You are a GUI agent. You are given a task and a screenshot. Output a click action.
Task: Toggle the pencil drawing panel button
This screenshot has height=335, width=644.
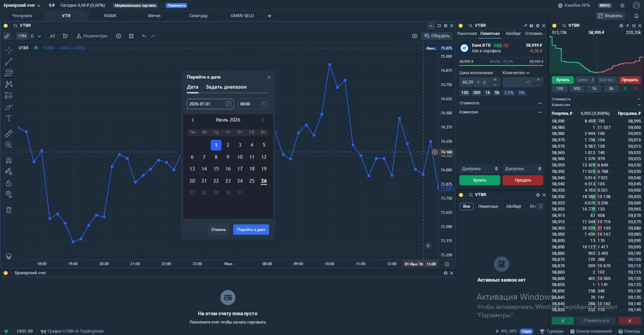coord(7,36)
